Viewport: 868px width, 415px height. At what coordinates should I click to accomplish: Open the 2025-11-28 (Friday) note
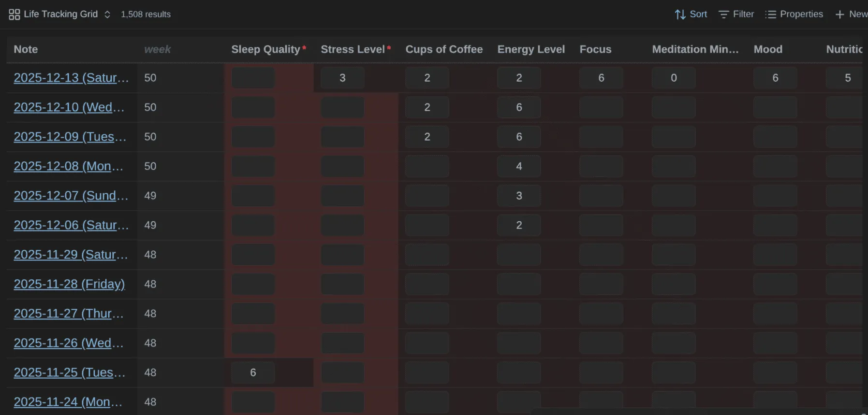click(x=69, y=284)
